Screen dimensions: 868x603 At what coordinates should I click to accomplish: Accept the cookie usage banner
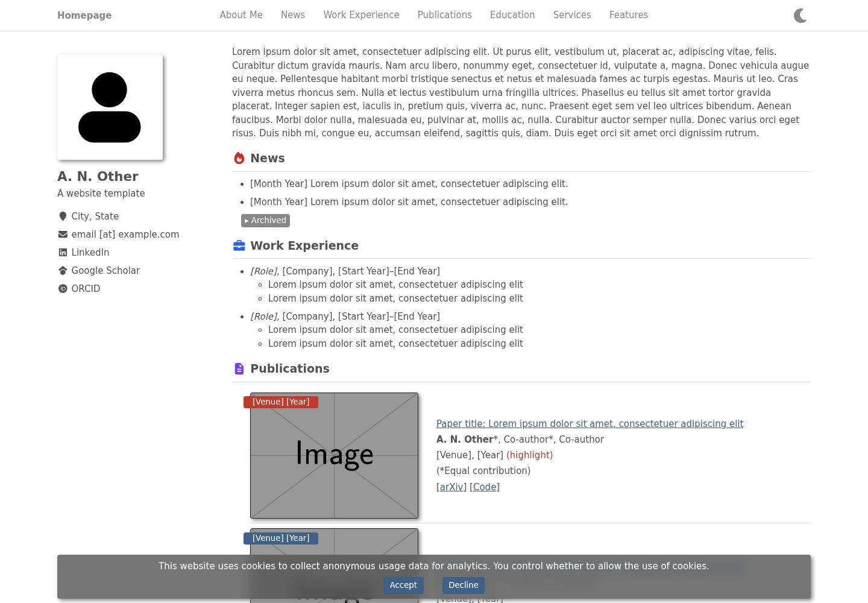[x=403, y=586]
